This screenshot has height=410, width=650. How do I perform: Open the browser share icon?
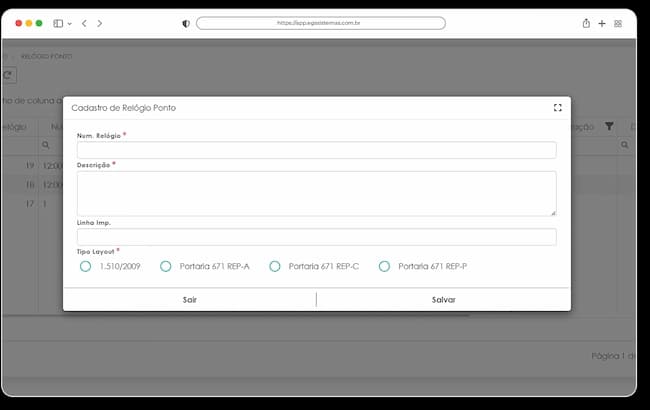tap(586, 23)
